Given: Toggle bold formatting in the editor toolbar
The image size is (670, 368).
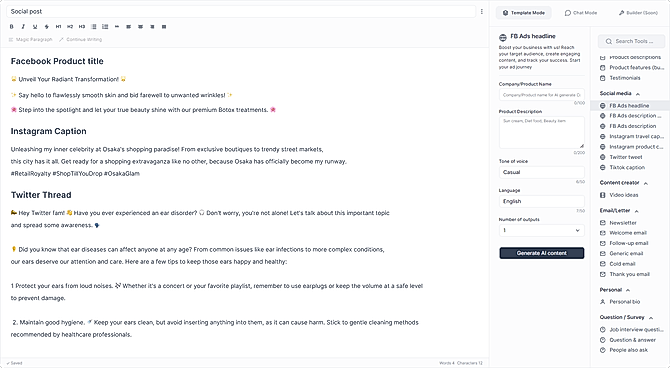Looking at the screenshot, I should [12, 26].
